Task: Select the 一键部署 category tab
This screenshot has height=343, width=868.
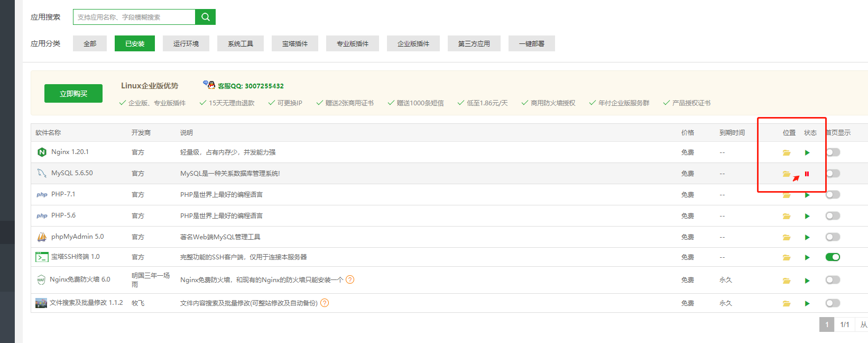Action: [532, 43]
